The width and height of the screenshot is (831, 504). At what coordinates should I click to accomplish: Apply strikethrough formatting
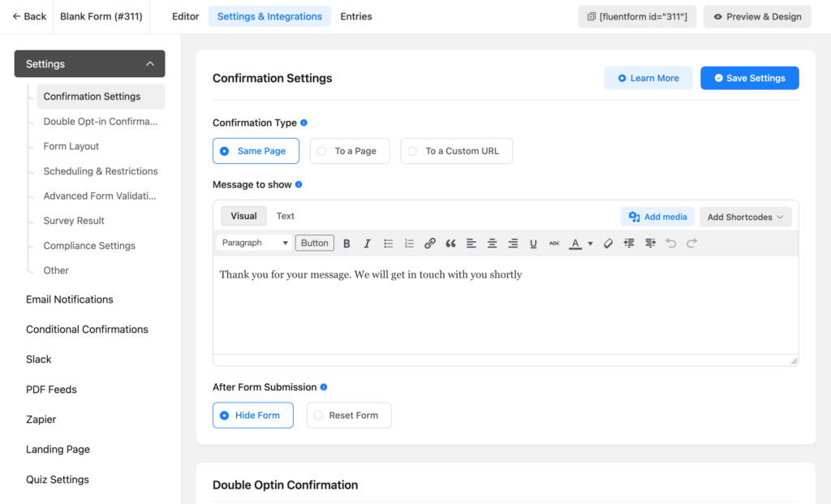(553, 243)
